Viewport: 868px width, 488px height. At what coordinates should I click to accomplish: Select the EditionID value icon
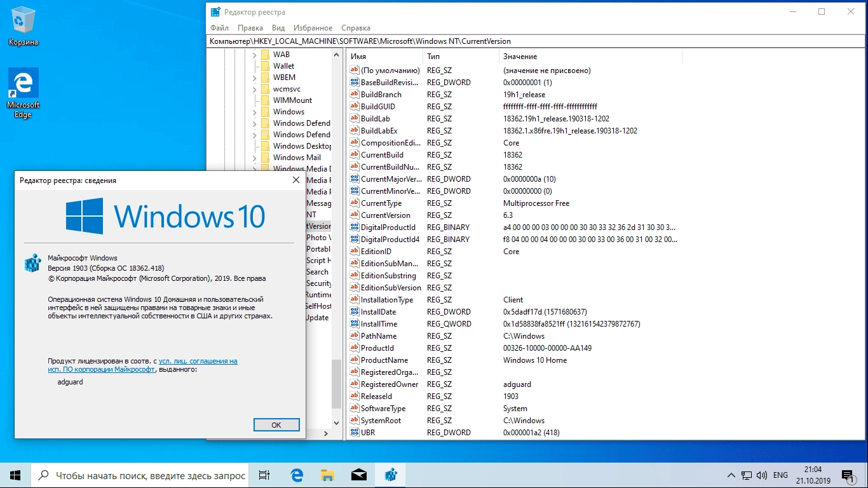[x=355, y=252]
